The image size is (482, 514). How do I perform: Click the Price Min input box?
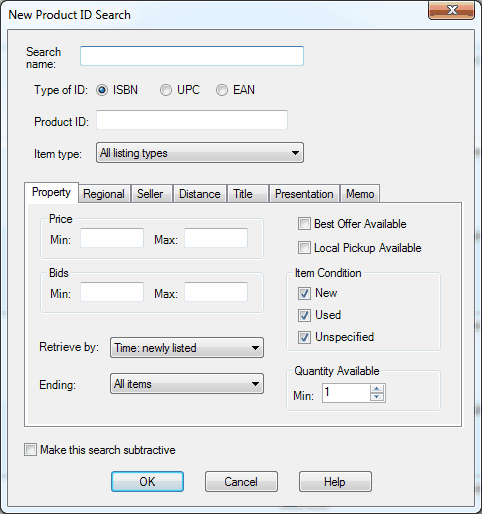point(112,238)
